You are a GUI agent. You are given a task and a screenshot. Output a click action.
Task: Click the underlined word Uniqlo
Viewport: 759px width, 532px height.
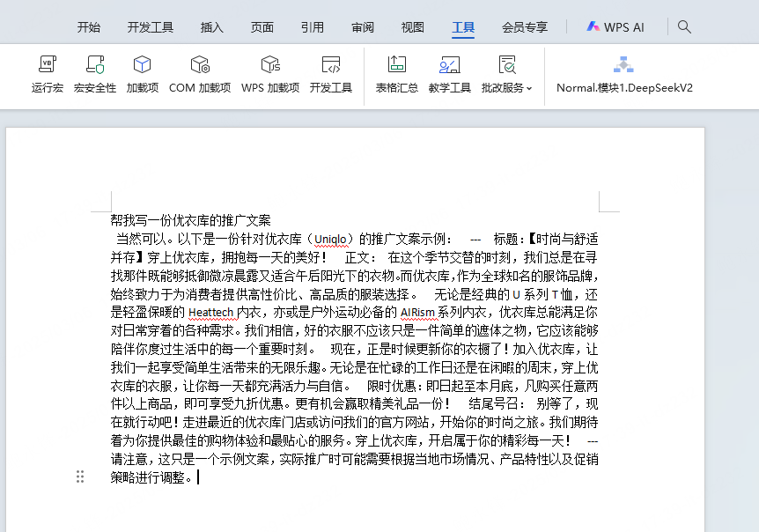[330, 239]
